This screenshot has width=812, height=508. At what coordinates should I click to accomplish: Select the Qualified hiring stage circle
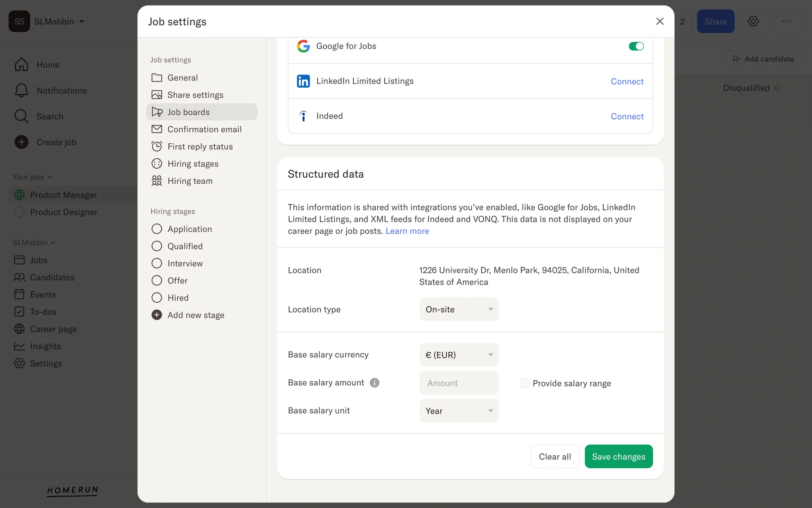[x=156, y=246]
